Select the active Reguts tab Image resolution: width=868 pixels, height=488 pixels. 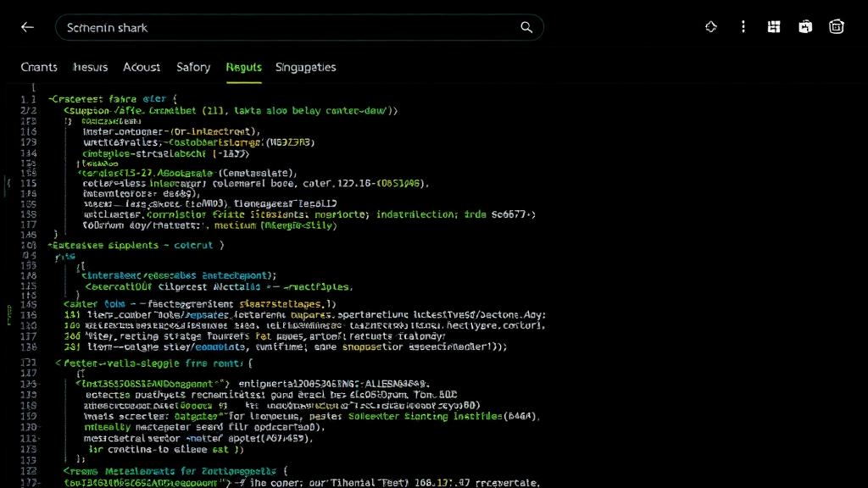point(243,67)
